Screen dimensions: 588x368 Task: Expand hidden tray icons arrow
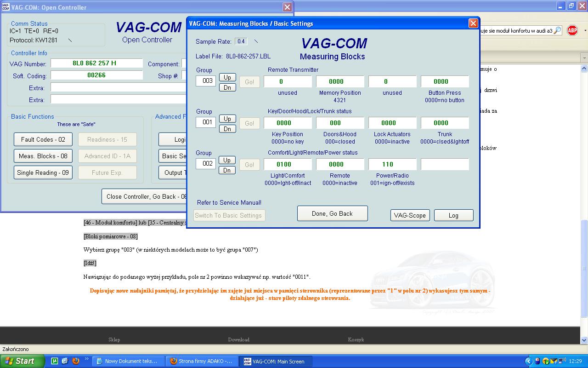click(x=528, y=361)
